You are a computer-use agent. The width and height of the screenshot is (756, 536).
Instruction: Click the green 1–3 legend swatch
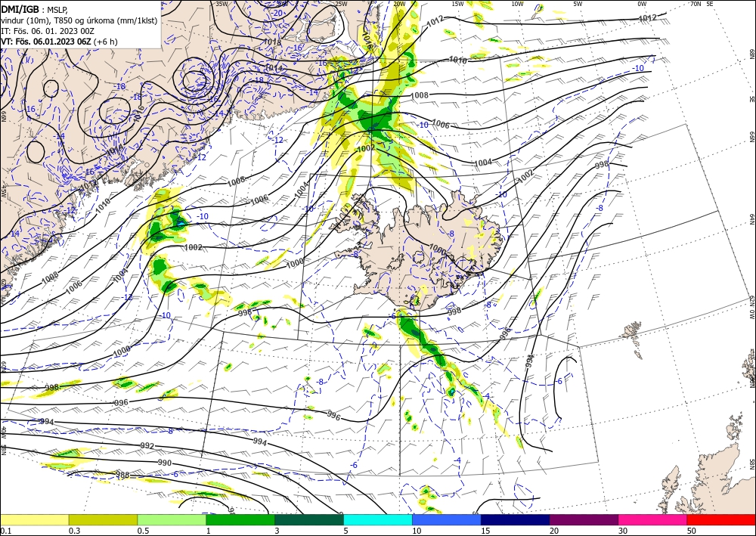[x=240, y=519]
